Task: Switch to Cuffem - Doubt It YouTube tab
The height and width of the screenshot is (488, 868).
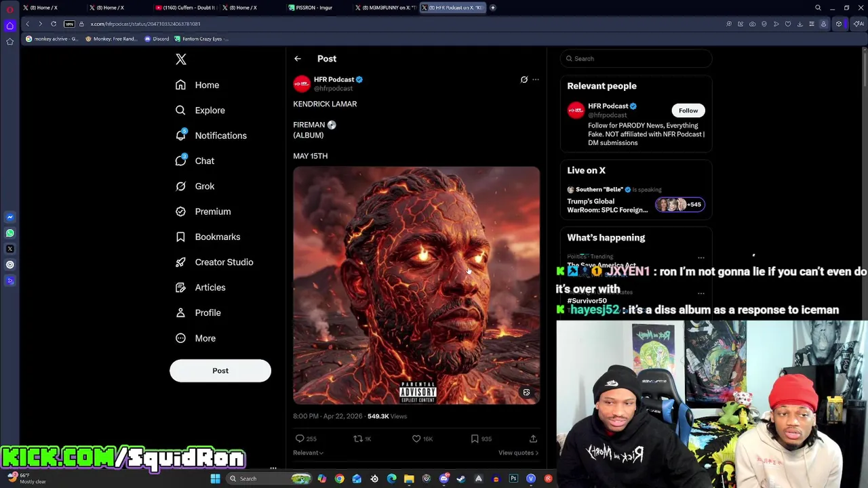Action: tap(184, 7)
